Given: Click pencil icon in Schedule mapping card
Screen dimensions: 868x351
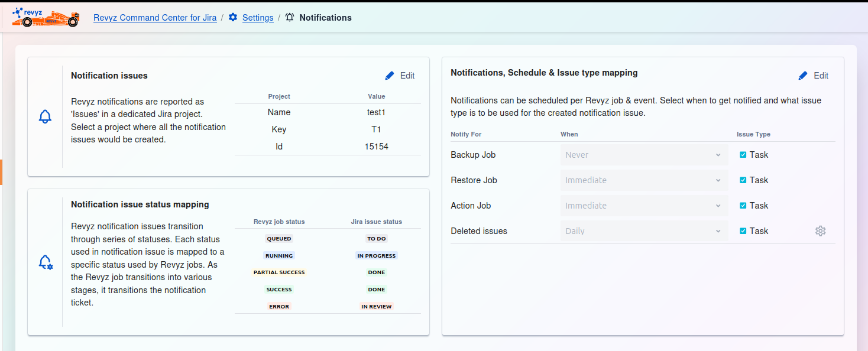Looking at the screenshot, I should [802, 76].
